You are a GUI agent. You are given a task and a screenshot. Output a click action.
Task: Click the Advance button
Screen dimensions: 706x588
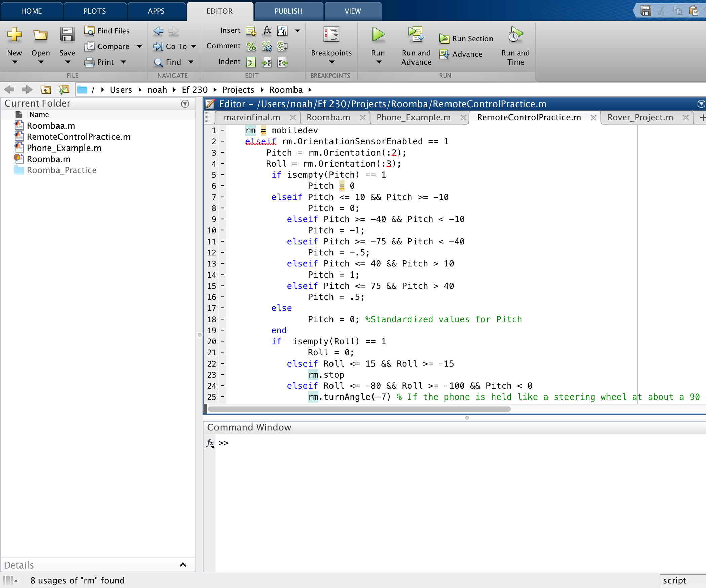point(461,54)
